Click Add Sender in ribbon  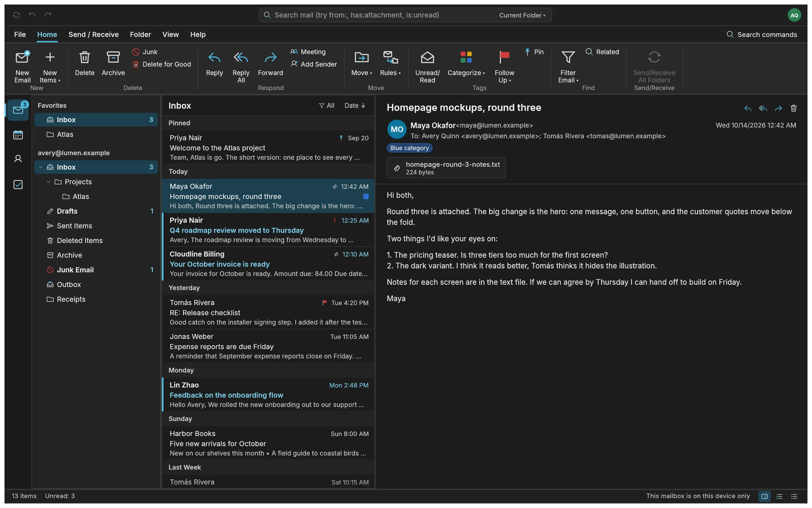coord(314,64)
